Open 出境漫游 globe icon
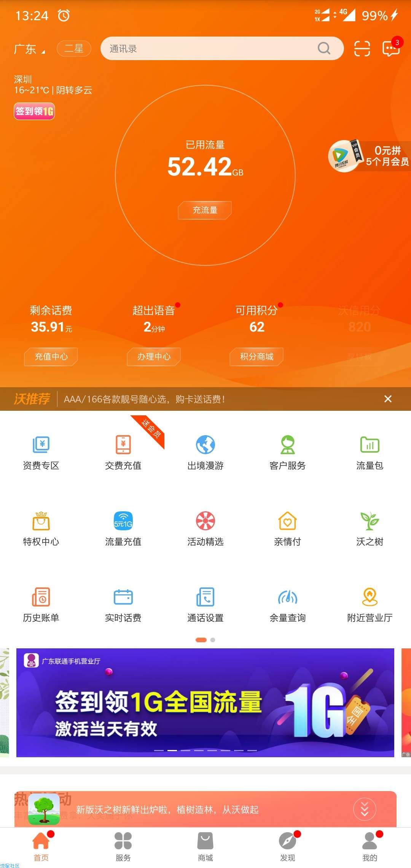Screen dimensions: 411x868 pyautogui.click(x=205, y=444)
